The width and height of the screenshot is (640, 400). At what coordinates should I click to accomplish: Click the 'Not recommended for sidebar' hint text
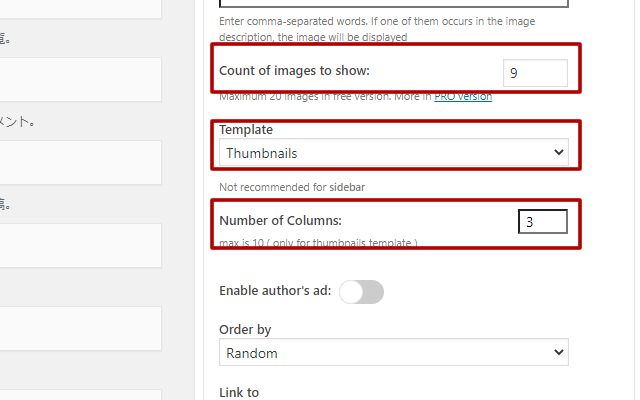[x=289, y=187]
